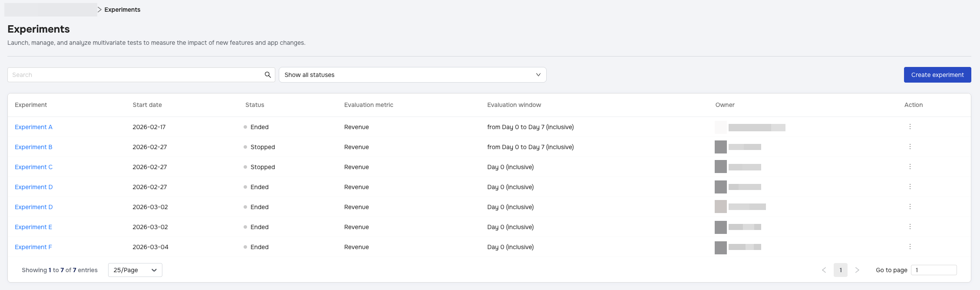Open the Experiment F link
Screen dimensions: 980x290
pyautogui.click(x=33, y=247)
